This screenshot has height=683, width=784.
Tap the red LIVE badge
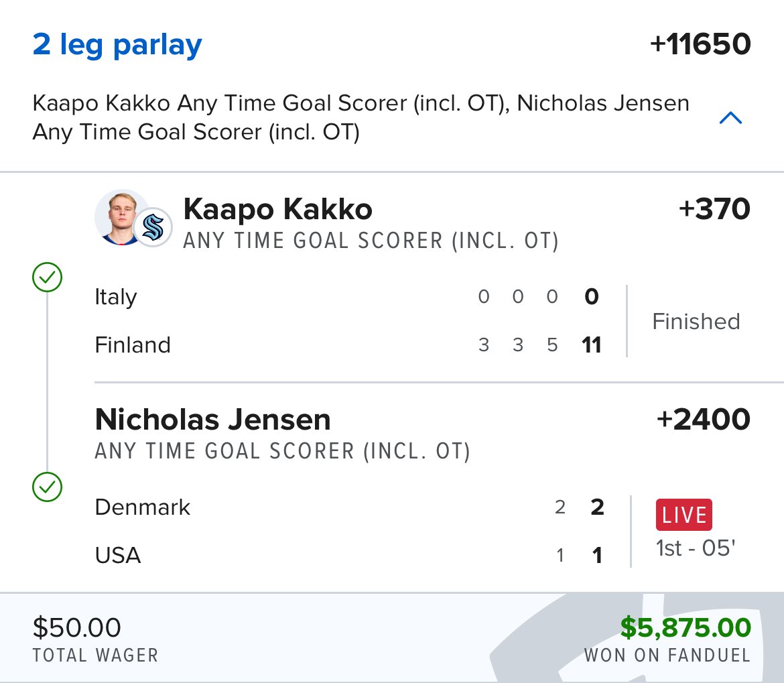[683, 515]
